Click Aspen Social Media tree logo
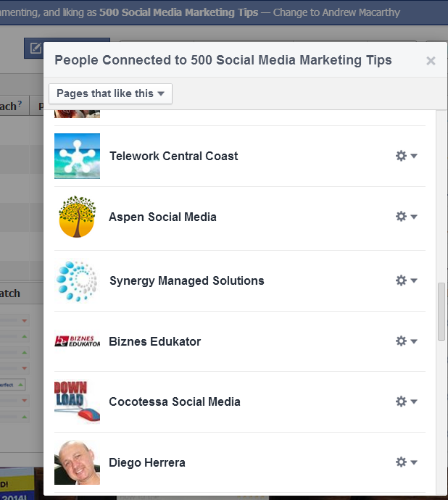The image size is (448, 500). click(x=77, y=217)
